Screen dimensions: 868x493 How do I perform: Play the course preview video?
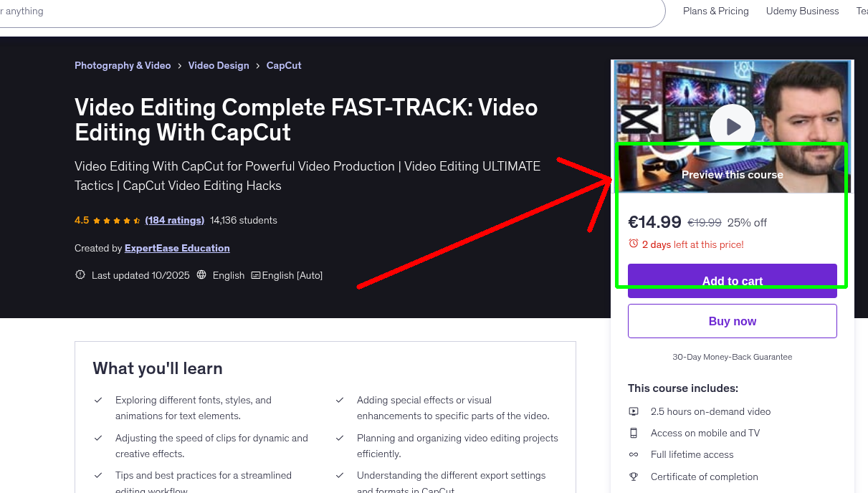(732, 126)
